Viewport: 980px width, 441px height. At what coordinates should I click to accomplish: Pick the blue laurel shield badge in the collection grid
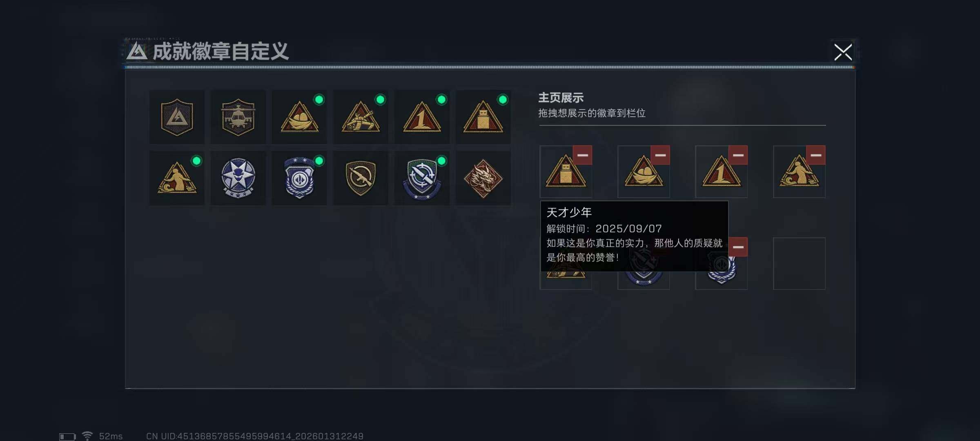299,178
